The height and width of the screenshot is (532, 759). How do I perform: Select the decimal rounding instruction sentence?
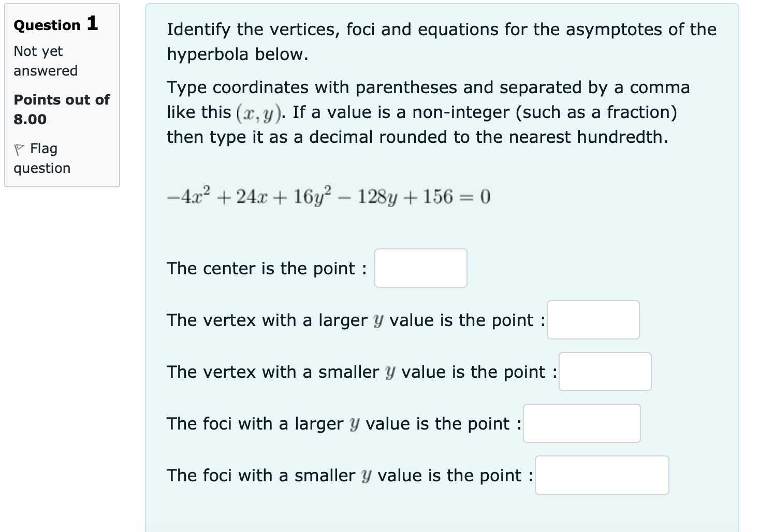point(416,137)
